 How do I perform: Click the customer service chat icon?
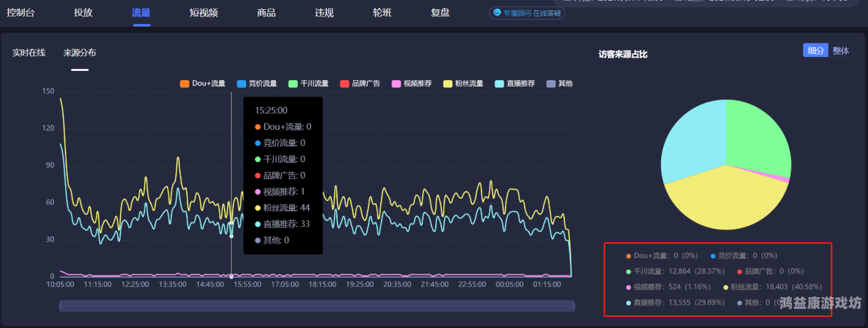(x=497, y=12)
